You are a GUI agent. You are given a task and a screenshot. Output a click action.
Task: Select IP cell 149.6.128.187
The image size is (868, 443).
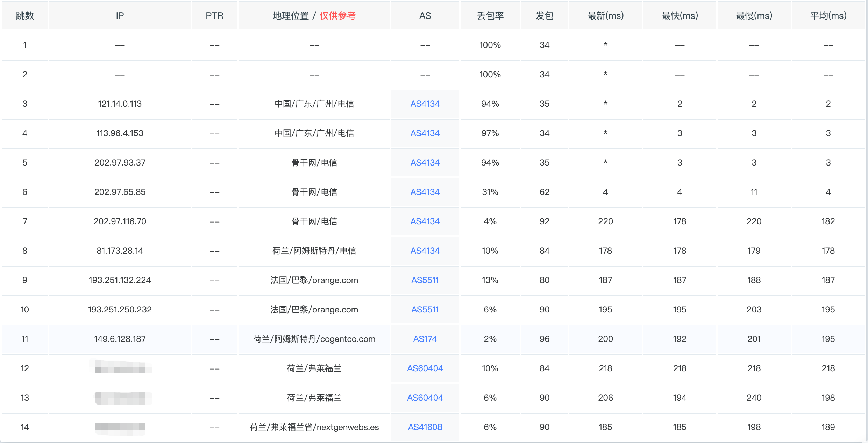point(120,339)
